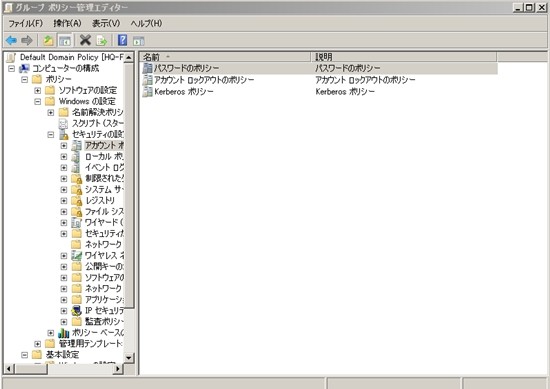Click the Default Domain Policy scroll icon
Viewport: 550px width, 389px height.
(x=11, y=57)
